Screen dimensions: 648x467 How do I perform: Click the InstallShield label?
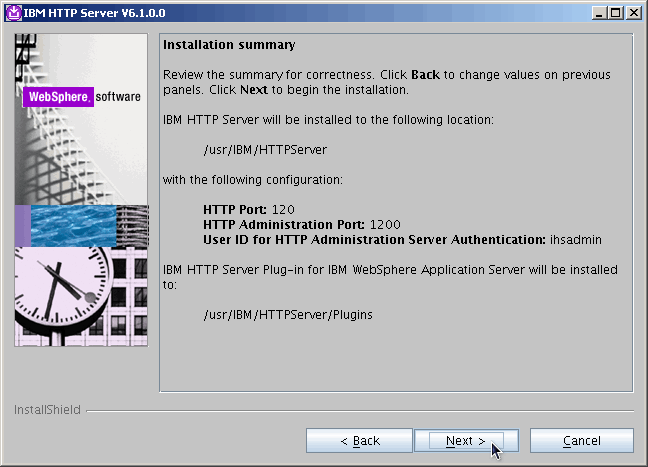point(46,410)
